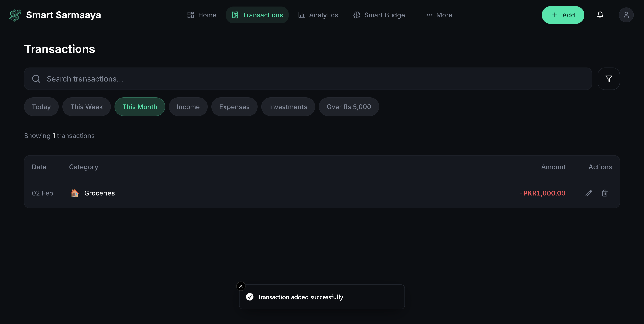
Task: Select the Over Rs 5,000 filter
Action: 348,107
